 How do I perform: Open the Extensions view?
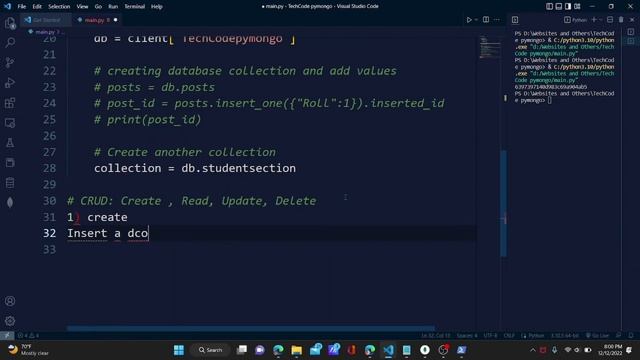point(10,102)
